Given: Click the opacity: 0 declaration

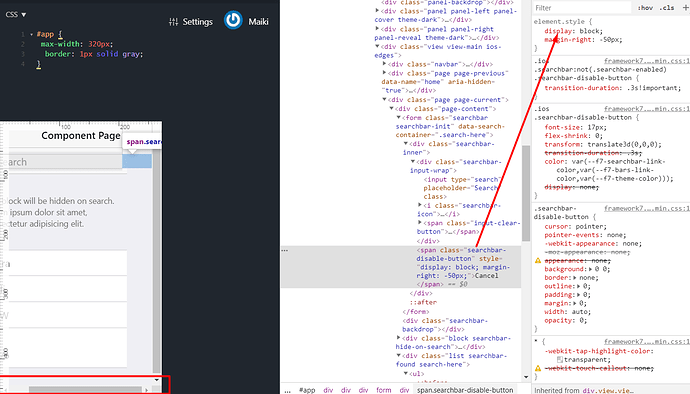Looking at the screenshot, I should point(566,320).
